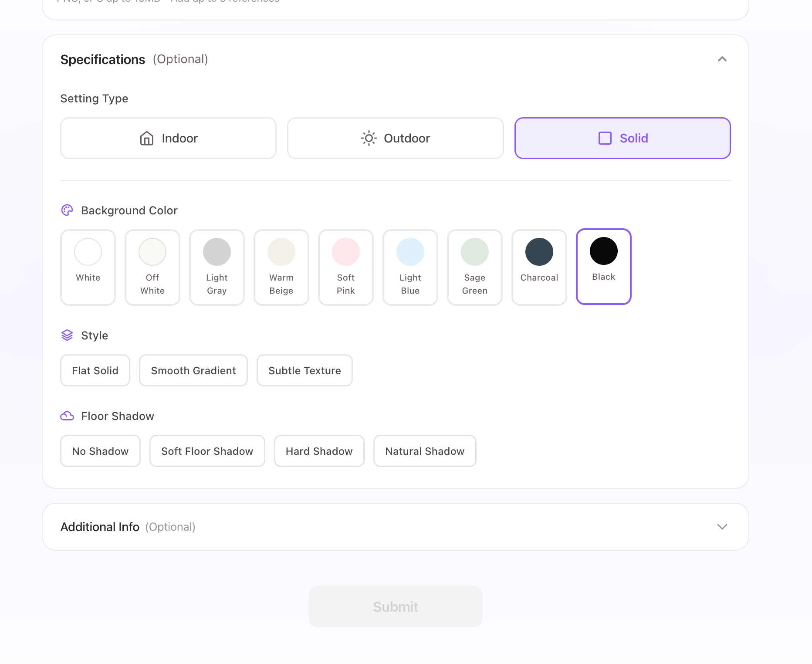Viewport: 812px width, 664px height.
Task: Expand the Additional Info section chevron
Action: (722, 527)
